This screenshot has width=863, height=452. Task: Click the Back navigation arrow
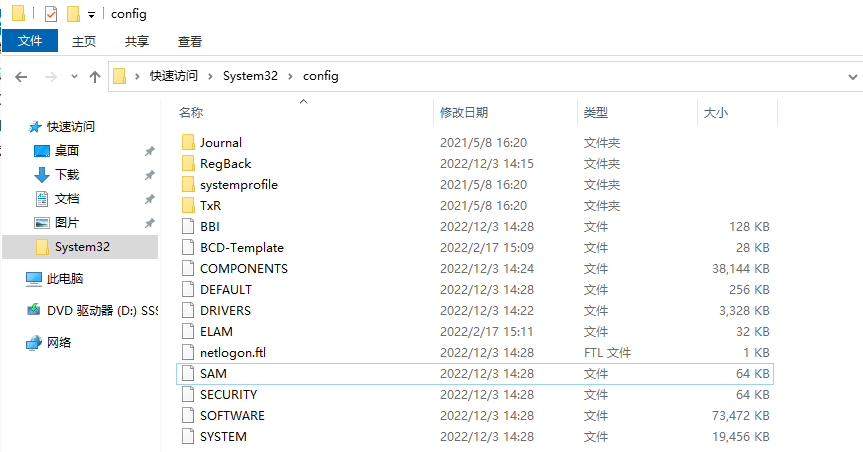[20, 76]
